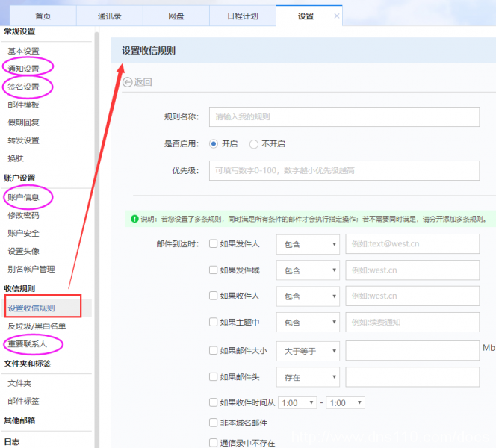Select the 不开启 radio button
Viewport: 496px width, 448px height.
(253, 144)
